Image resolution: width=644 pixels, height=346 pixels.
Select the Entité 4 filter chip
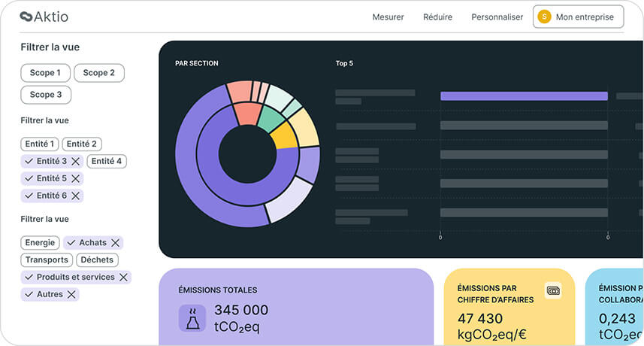(107, 161)
